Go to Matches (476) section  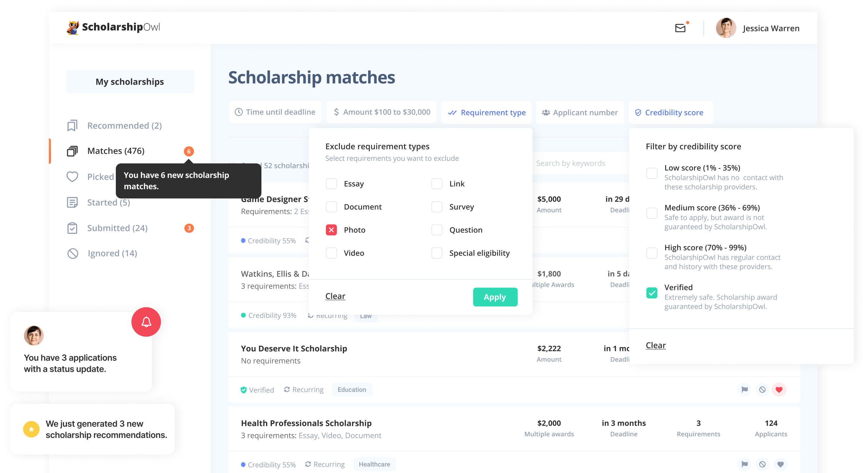[x=115, y=150]
